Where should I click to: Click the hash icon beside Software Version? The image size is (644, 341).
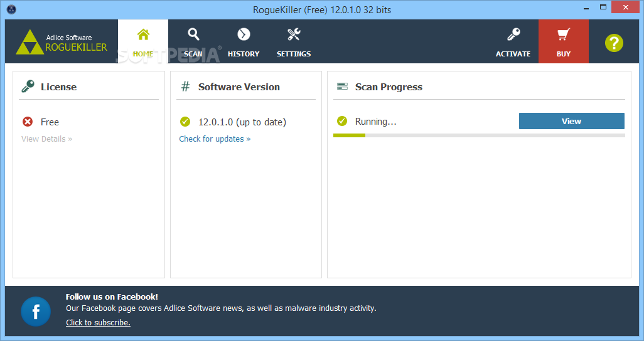[x=186, y=87]
